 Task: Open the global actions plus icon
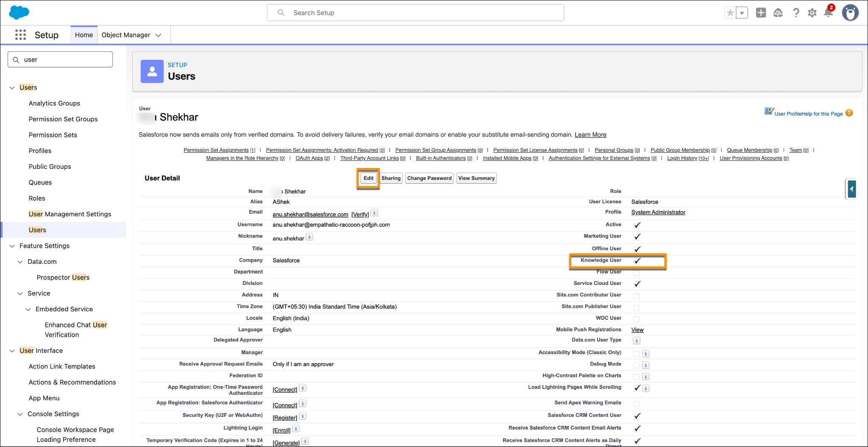click(x=761, y=13)
